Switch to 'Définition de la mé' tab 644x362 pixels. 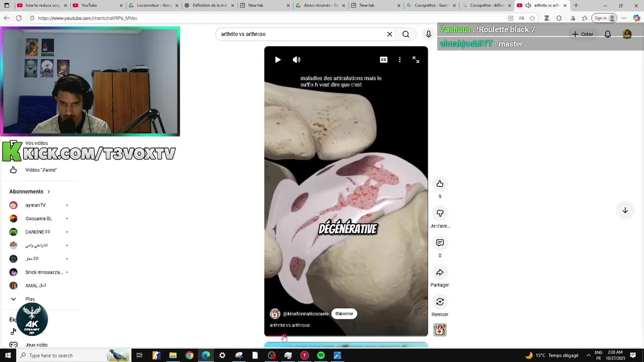[x=208, y=6]
